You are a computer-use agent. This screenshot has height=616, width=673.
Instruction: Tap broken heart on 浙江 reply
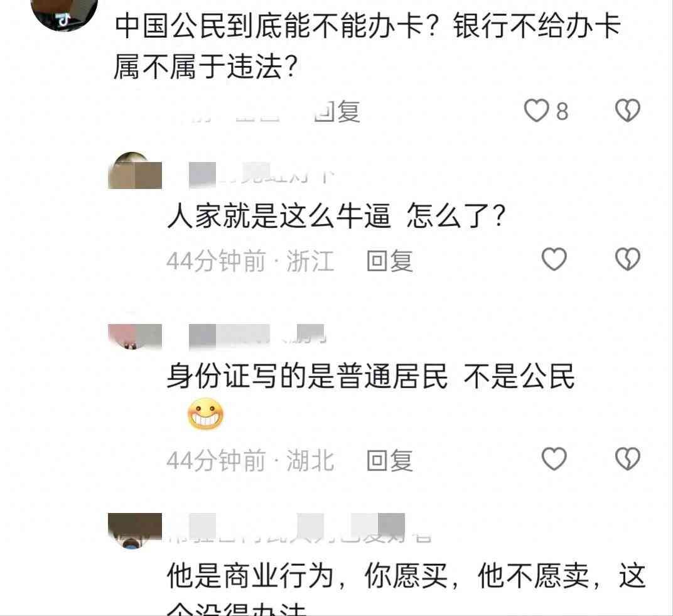[628, 259]
